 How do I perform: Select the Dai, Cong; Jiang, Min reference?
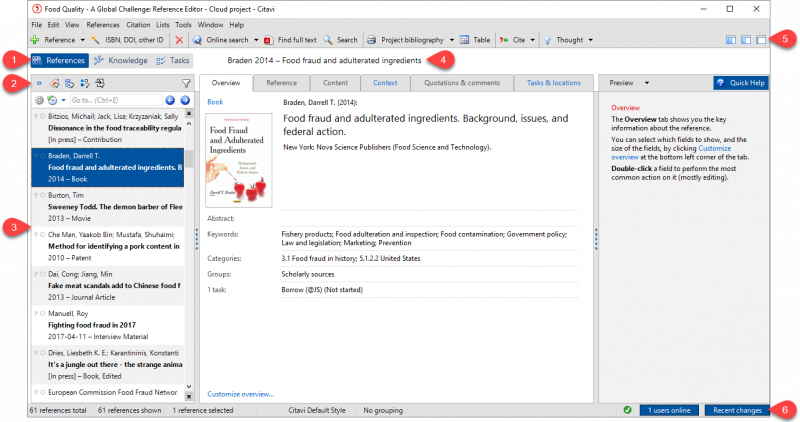108,285
